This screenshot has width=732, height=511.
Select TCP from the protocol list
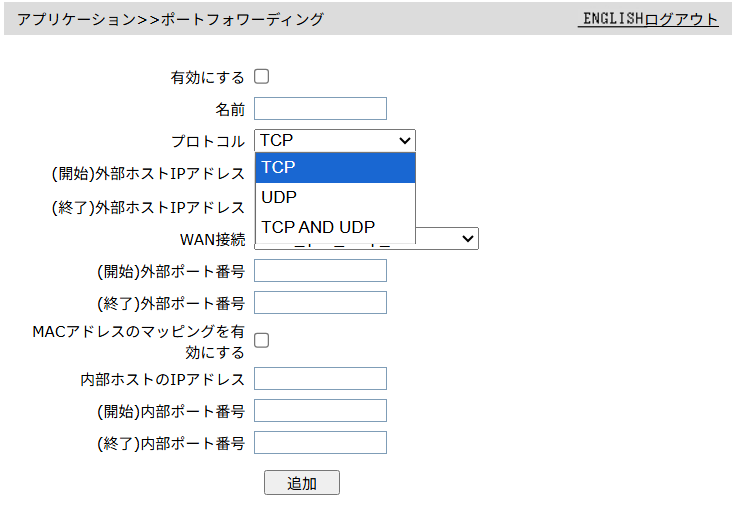[334, 167]
